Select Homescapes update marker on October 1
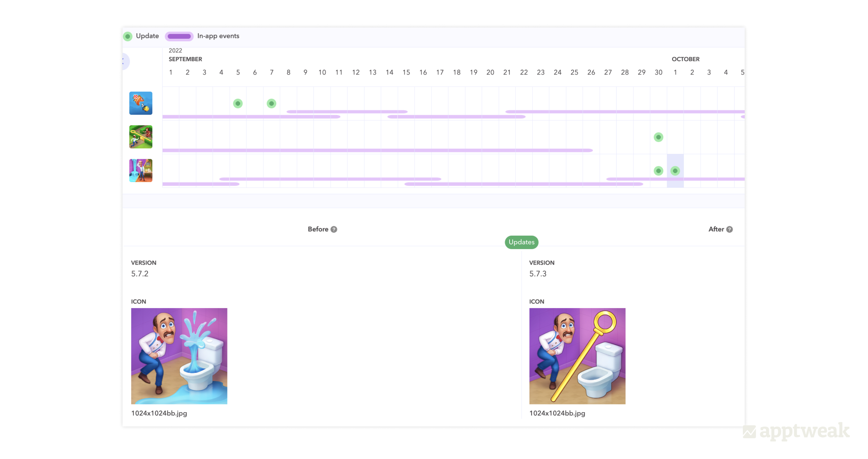This screenshot has width=868, height=459. coord(675,171)
